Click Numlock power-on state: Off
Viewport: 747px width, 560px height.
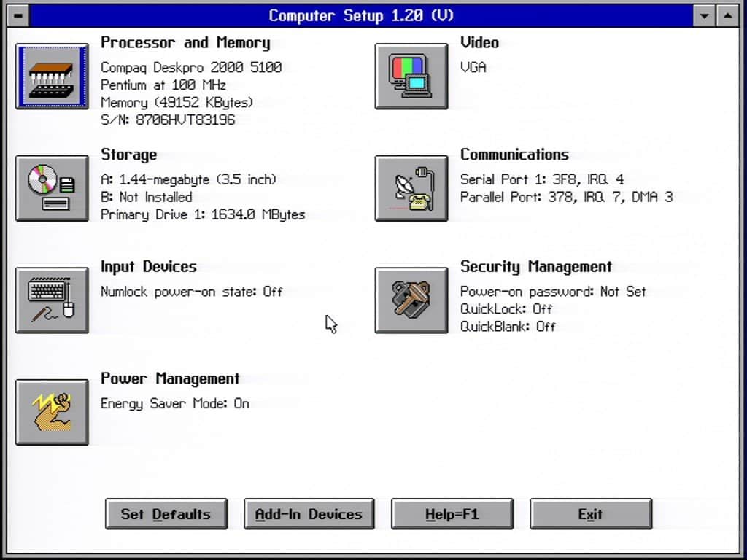[192, 292]
